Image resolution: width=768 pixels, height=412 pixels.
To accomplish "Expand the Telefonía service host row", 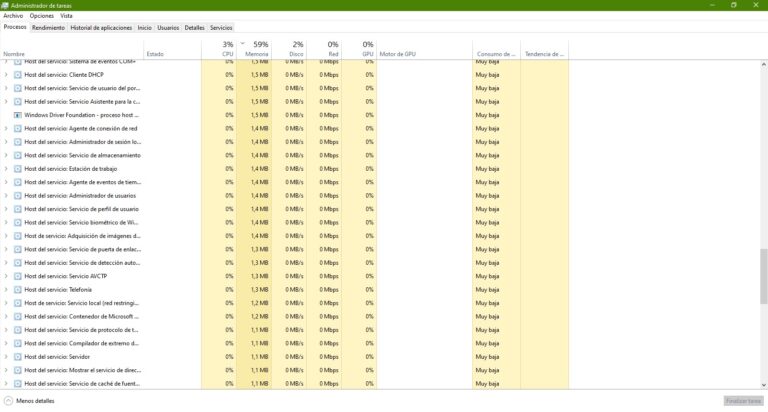I will point(6,290).
